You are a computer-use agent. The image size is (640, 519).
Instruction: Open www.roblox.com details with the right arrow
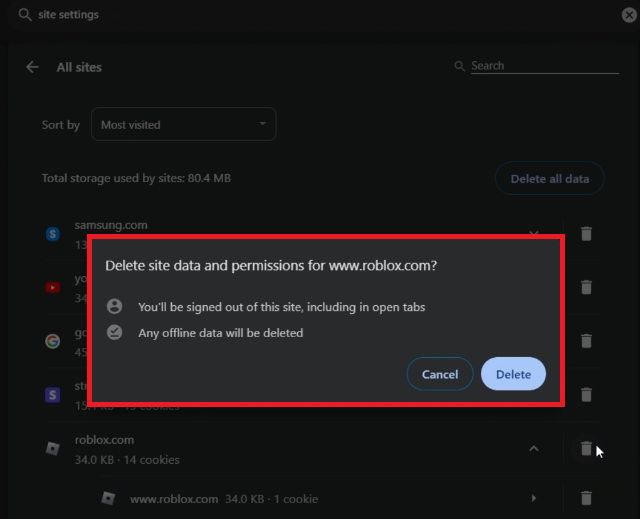[x=534, y=498]
